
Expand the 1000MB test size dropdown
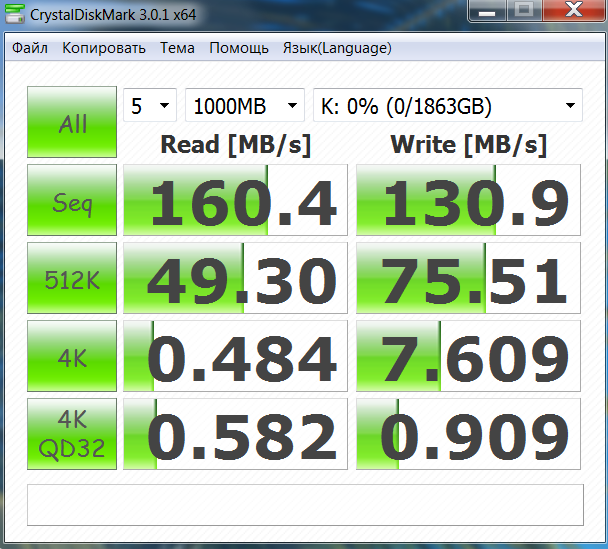pyautogui.click(x=245, y=105)
